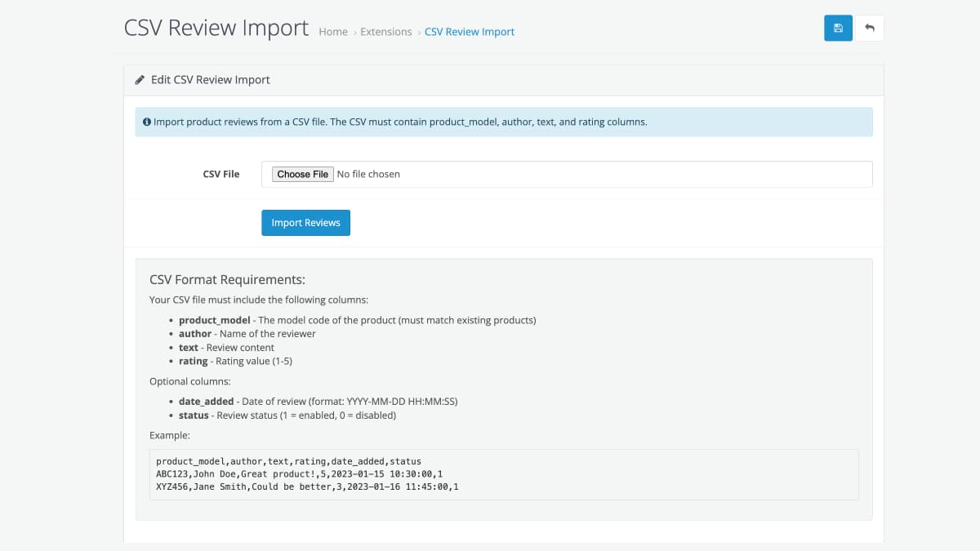
Task: Click the "Edit CSV Review Import" panel heading
Action: (210, 80)
